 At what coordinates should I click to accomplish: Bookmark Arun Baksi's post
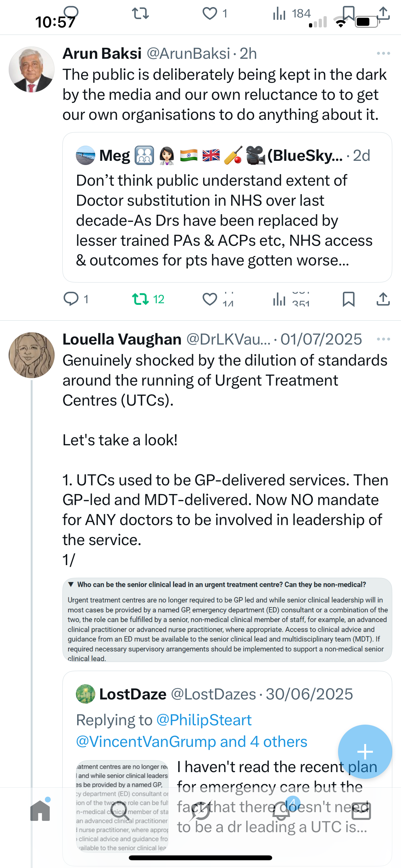tap(348, 299)
